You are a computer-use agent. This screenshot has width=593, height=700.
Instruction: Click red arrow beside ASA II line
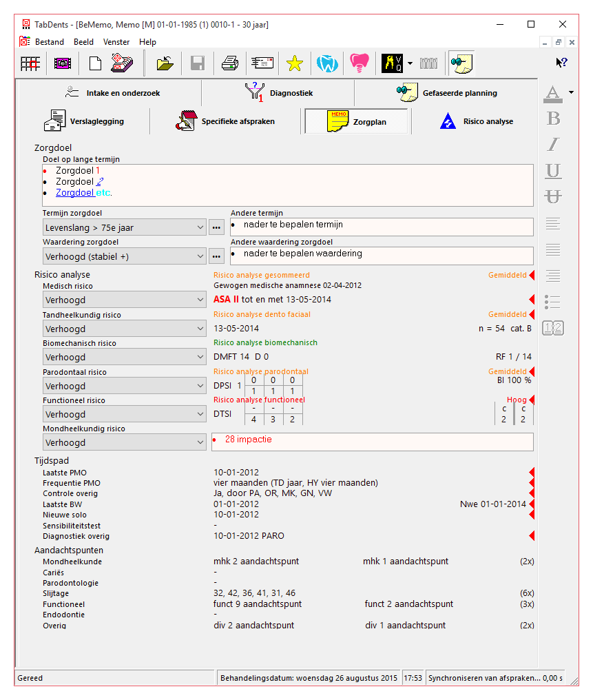532,299
